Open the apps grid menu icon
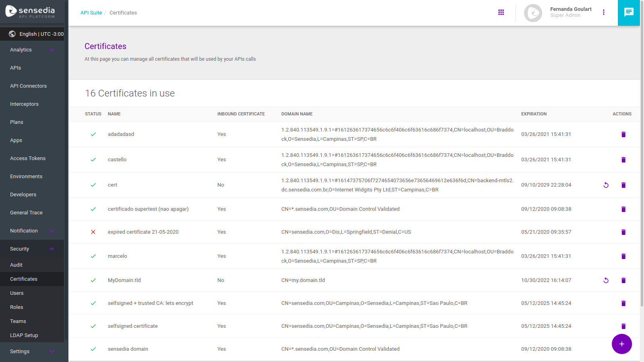 [x=501, y=12]
